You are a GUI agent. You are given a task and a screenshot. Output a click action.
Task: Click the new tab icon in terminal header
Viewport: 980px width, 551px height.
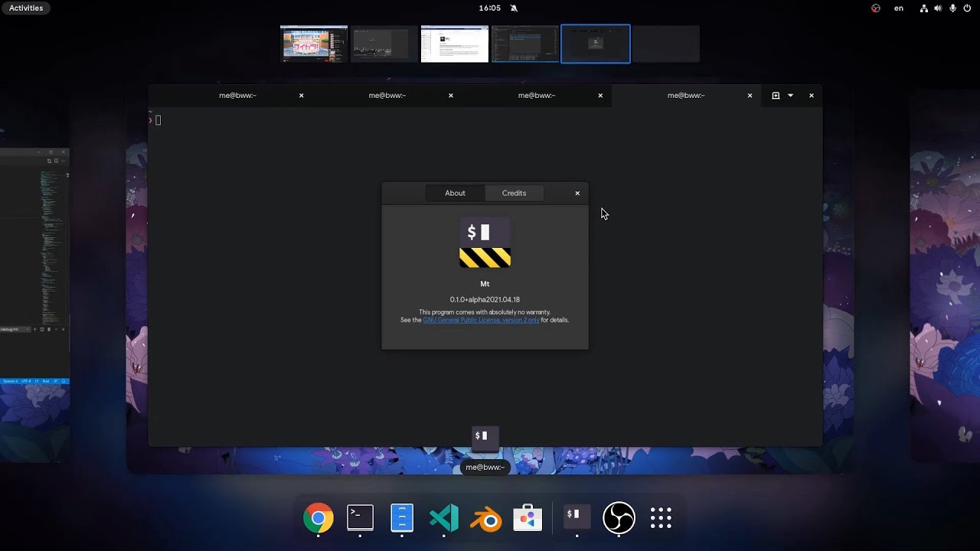[776, 96]
